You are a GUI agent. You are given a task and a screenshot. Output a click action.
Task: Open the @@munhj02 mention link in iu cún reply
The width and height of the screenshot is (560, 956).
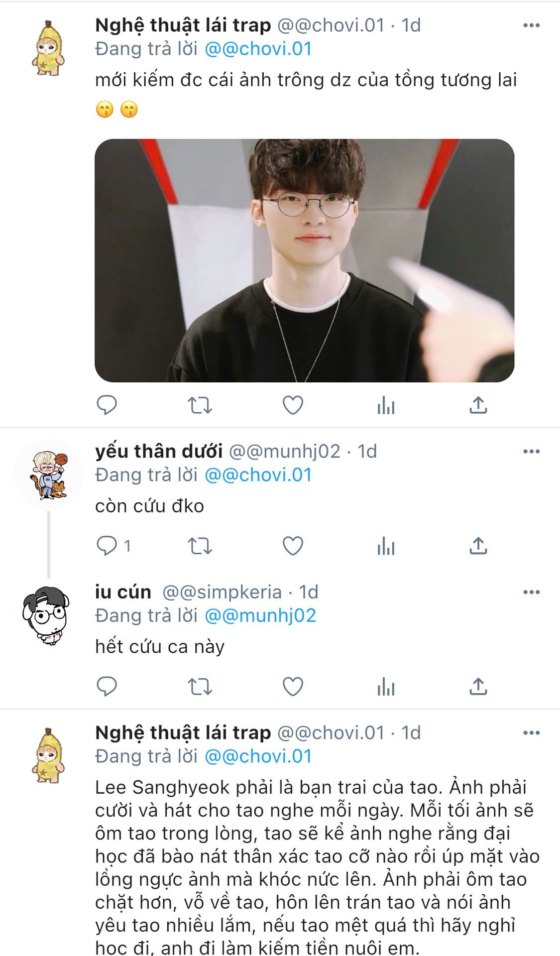click(x=260, y=615)
